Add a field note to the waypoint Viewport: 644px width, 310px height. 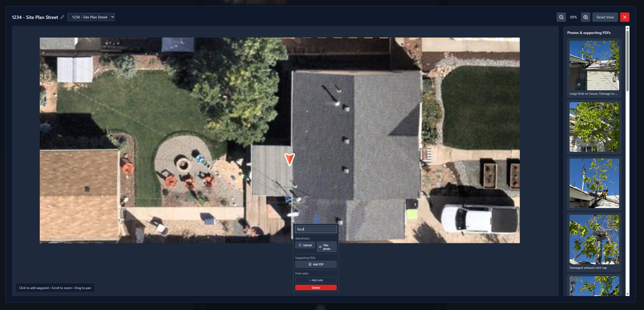click(x=316, y=280)
